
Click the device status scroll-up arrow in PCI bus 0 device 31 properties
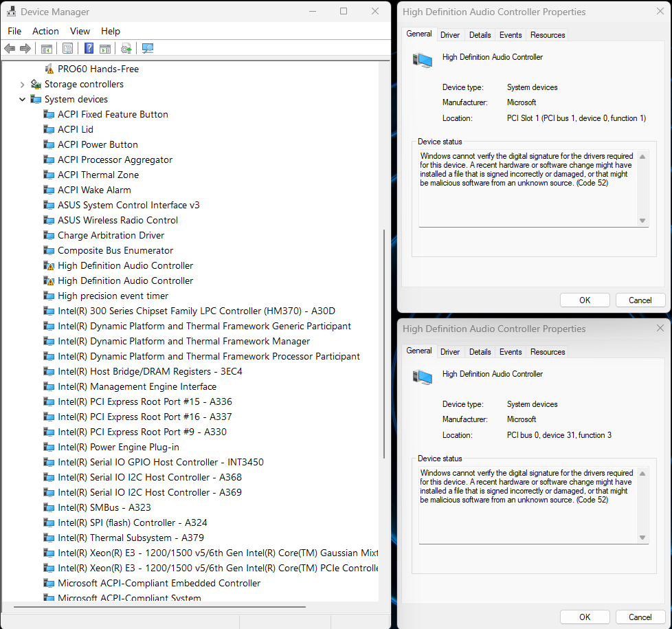(x=642, y=474)
